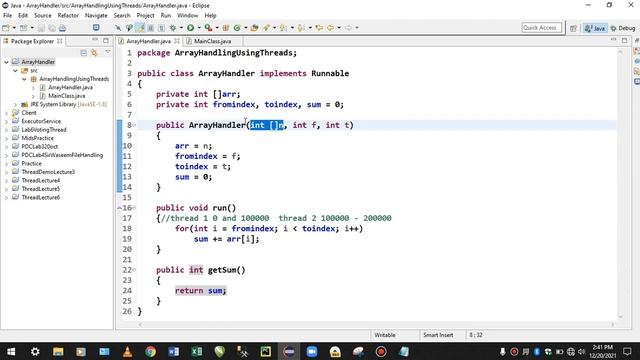Select the LabVotingThread project
This screenshot has width=640, height=360.
point(44,130)
